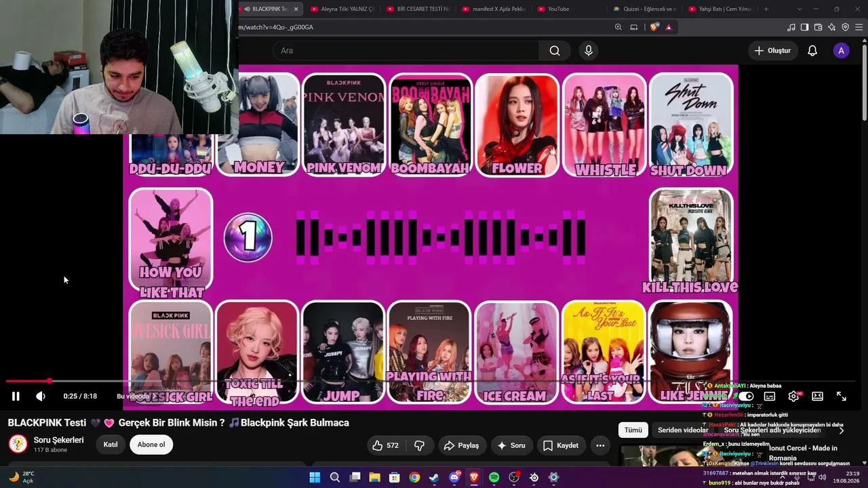
Task: Open the Windows Start menu
Action: 315,477
